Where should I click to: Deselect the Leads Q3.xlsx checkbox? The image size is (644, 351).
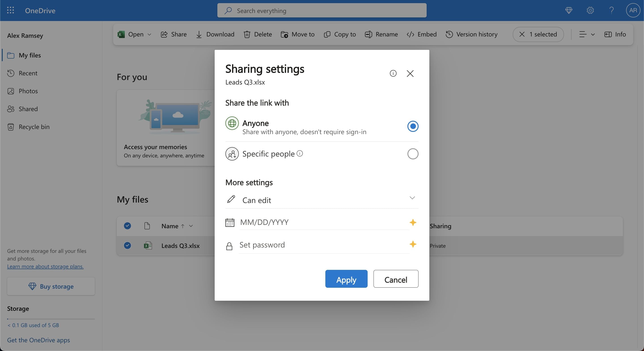(127, 245)
